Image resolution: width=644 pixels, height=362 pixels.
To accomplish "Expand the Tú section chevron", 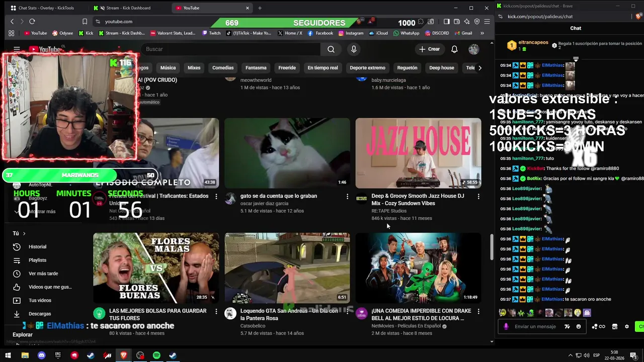I will point(24,234).
